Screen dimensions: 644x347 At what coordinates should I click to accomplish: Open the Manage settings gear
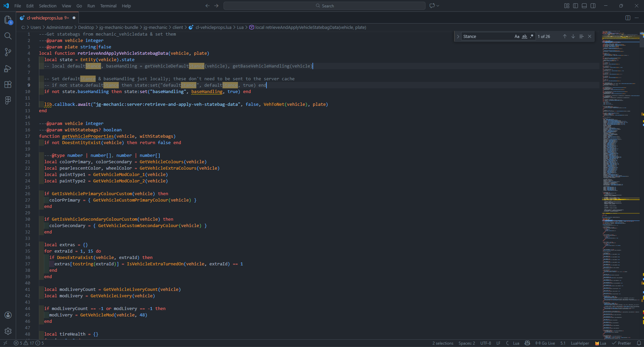8,331
